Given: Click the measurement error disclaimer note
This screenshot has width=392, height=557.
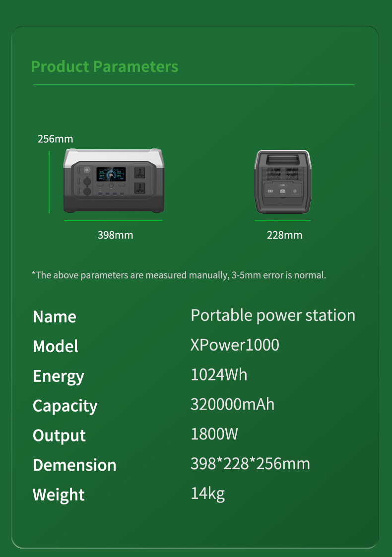Looking at the screenshot, I should 179,275.
